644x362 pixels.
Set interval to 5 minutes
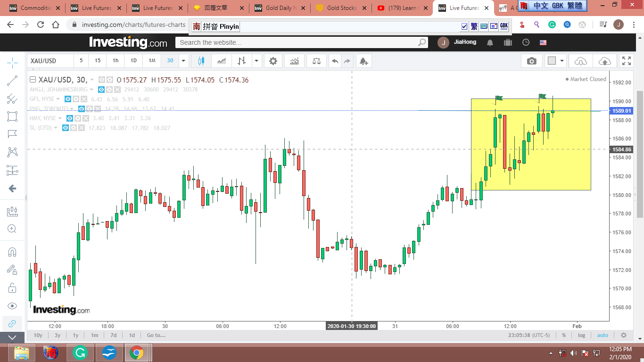(x=81, y=61)
